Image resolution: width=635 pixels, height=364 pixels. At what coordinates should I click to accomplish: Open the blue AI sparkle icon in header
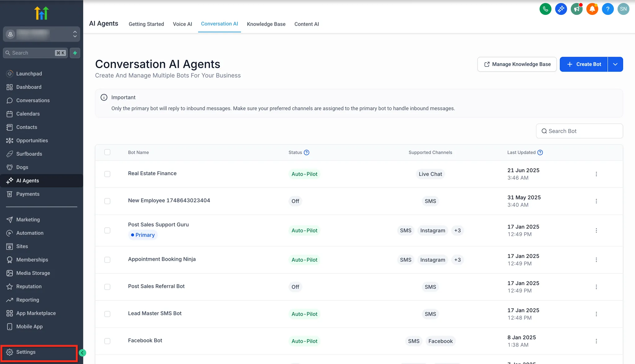point(561,9)
